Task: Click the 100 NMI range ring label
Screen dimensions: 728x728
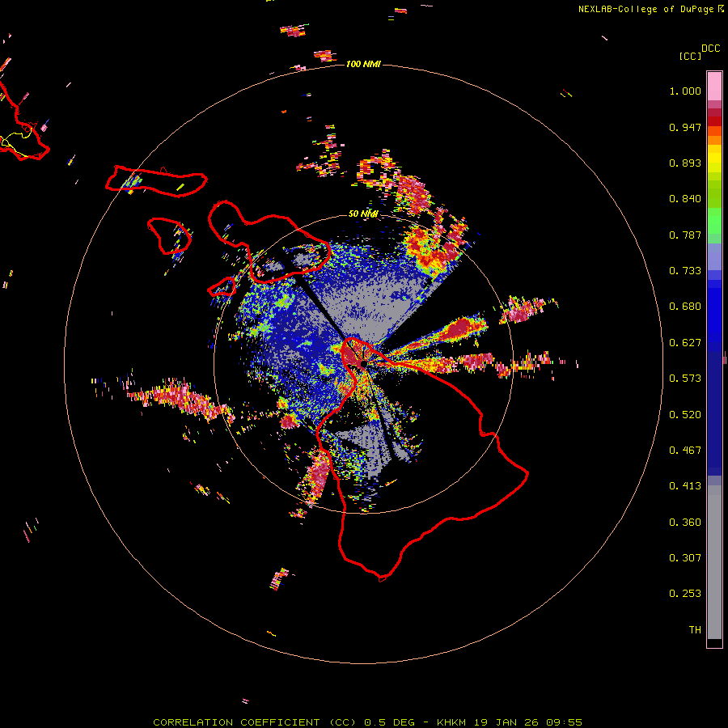Action: pos(363,64)
